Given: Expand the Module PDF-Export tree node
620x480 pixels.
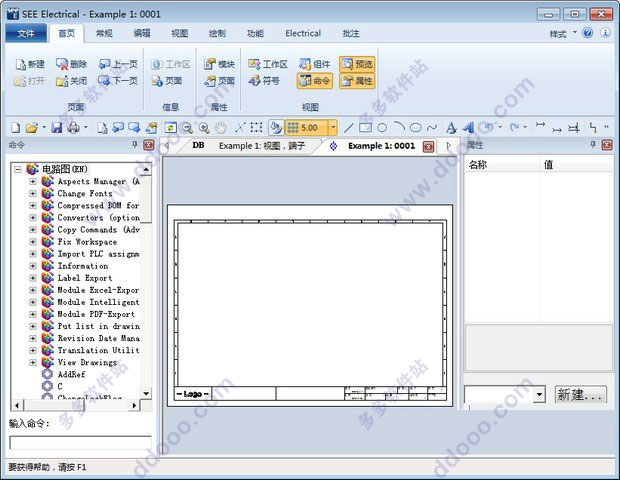Looking at the screenshot, I should (33, 314).
